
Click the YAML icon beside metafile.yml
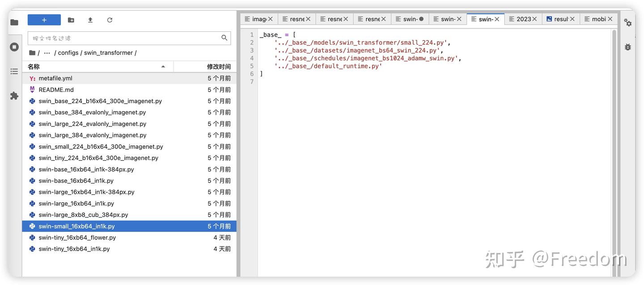(x=32, y=78)
